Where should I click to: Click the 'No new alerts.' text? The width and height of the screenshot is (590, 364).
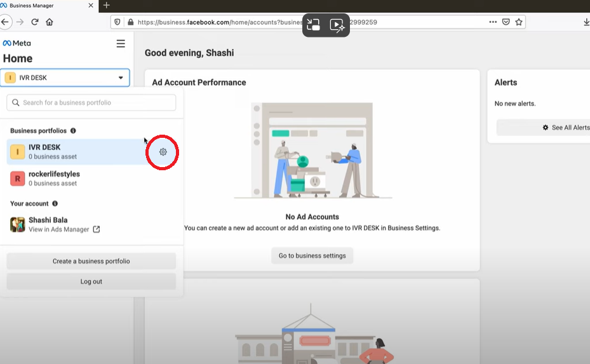pos(515,104)
